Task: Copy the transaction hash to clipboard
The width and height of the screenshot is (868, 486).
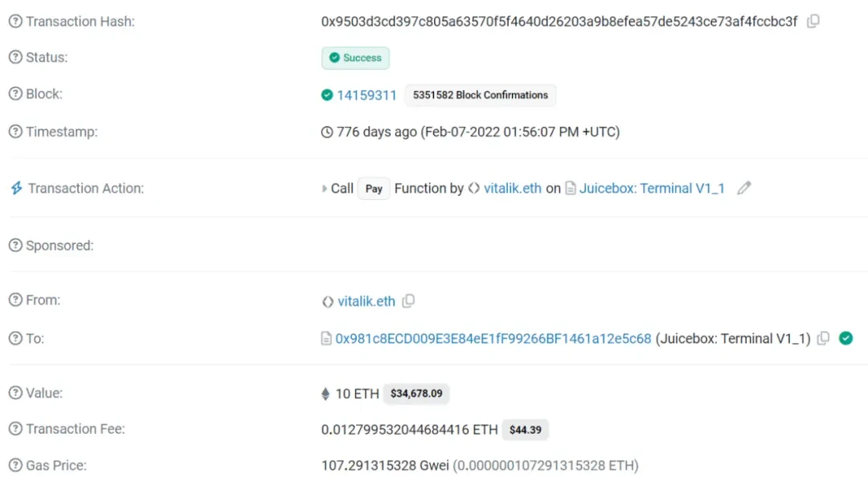Action: (813, 22)
